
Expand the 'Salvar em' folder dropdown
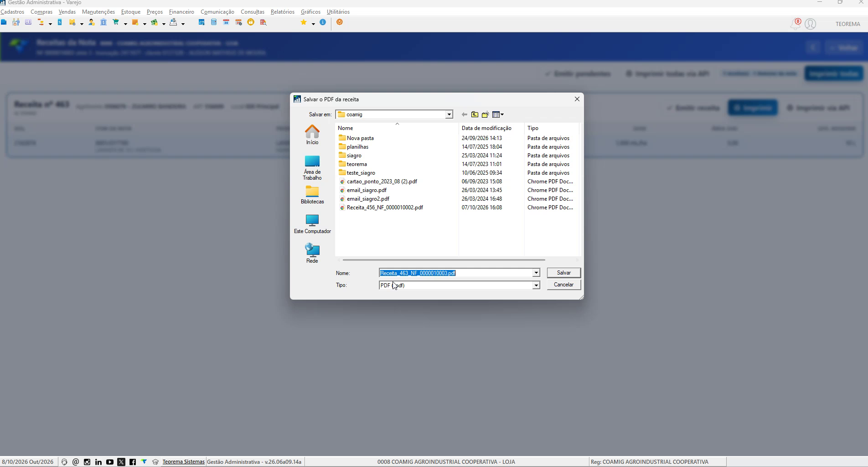click(449, 114)
